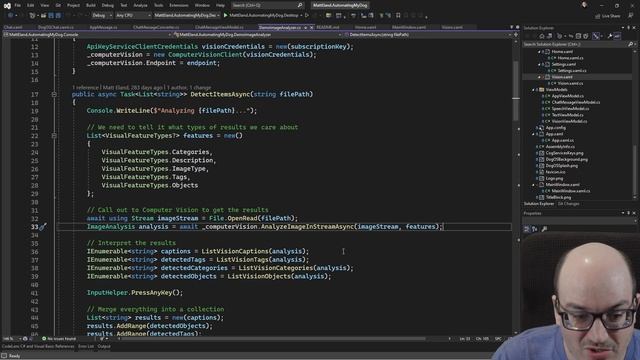Screen dimensions: 640x360
Task: Click the Save All toolbar icon
Action: [58, 16]
